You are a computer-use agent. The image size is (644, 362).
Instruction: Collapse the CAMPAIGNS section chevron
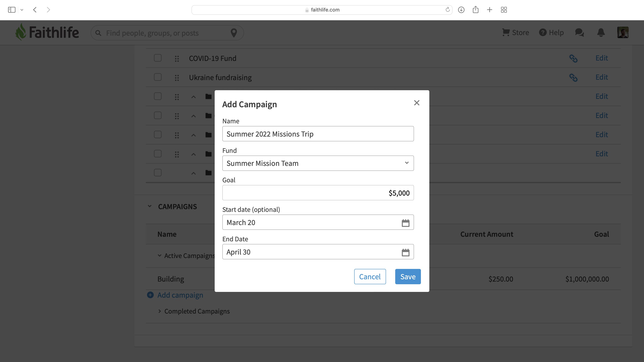tap(149, 206)
